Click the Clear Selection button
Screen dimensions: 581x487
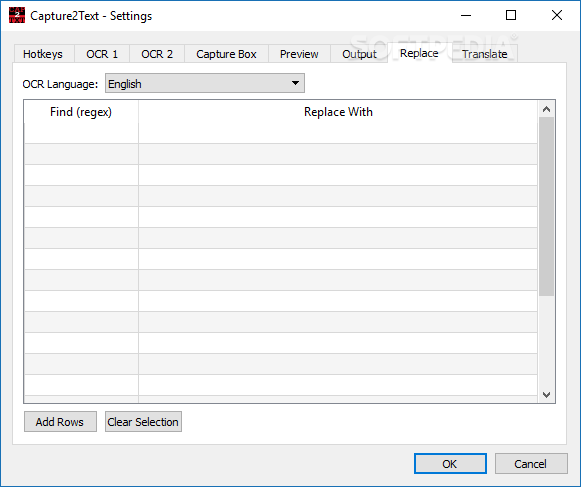tap(143, 422)
